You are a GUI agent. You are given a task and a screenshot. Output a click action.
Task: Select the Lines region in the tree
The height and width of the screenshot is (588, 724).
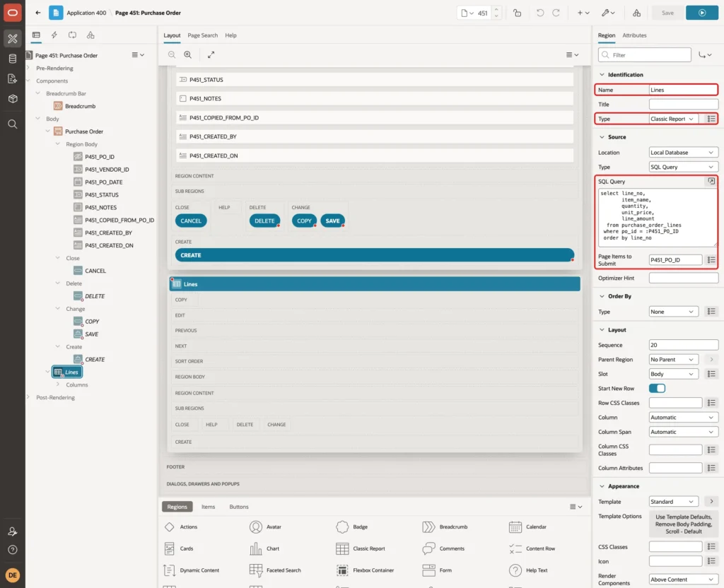click(67, 372)
